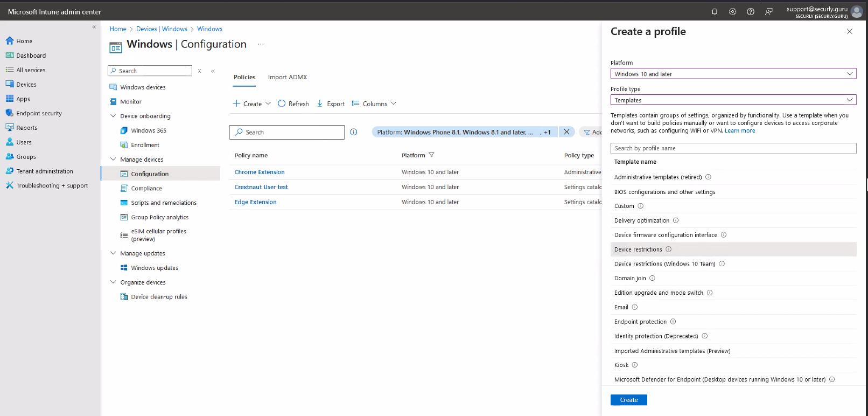The image size is (868, 416).
Task: Clear the resource menu search with X
Action: click(199, 71)
